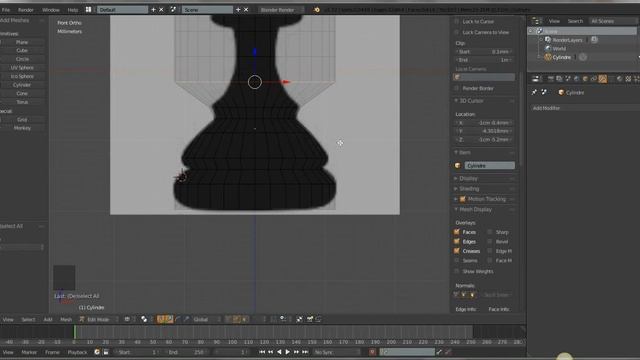This screenshot has width=640, height=360.
Task: Open the World properties tab icon
Action: 576,79
